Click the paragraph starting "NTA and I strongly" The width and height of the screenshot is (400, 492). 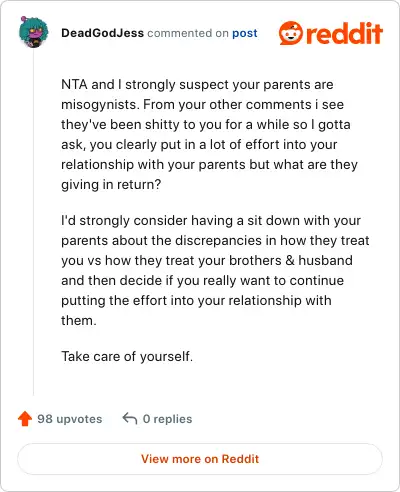(209, 134)
